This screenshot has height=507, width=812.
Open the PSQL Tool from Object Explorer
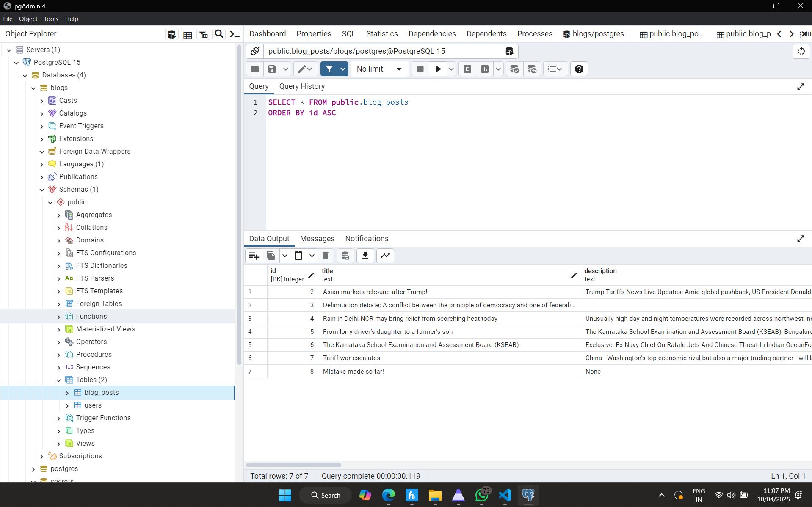pos(235,34)
